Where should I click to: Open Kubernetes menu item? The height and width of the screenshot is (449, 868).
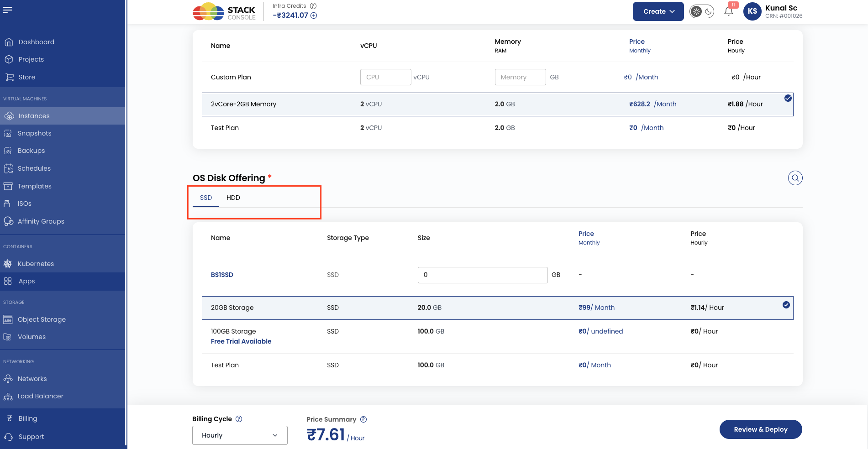coord(63,264)
